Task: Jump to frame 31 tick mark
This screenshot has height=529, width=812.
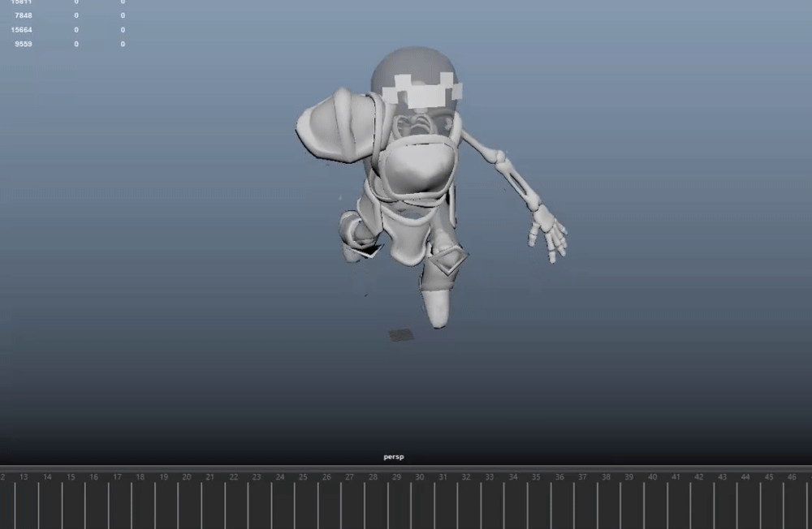Action: click(443, 477)
